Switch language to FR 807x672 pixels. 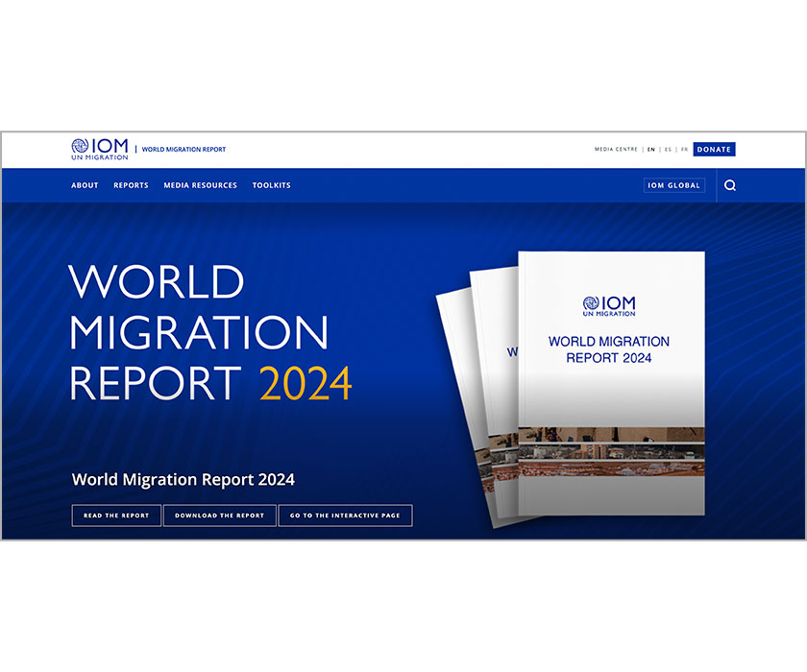(x=684, y=149)
